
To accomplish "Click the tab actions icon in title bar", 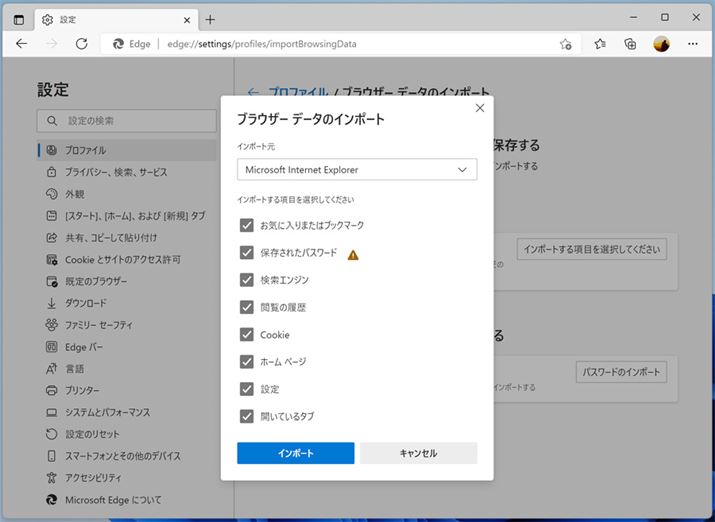I will tap(19, 19).
